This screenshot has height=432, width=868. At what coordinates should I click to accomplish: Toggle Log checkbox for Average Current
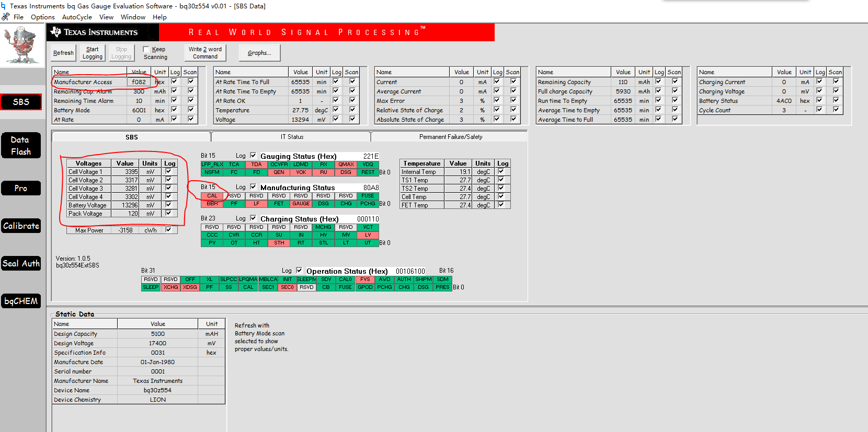pyautogui.click(x=497, y=91)
